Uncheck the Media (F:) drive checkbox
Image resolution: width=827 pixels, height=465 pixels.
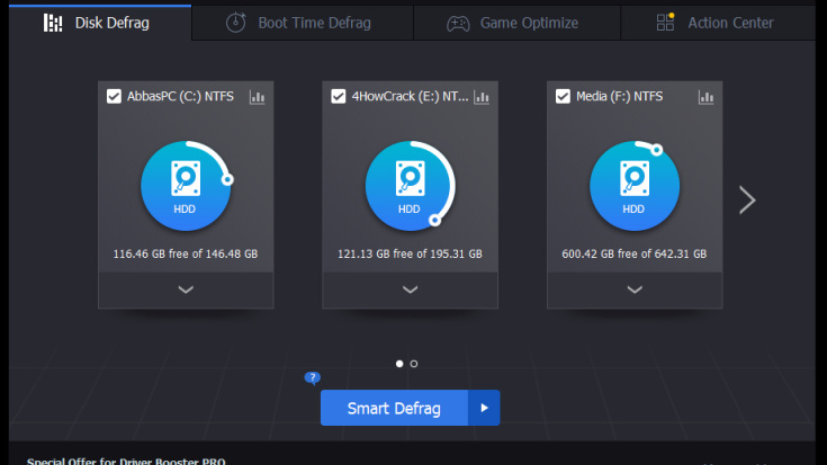[x=563, y=97]
